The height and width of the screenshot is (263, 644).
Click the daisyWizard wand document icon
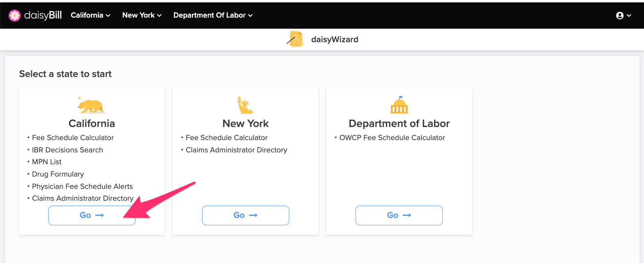click(295, 39)
